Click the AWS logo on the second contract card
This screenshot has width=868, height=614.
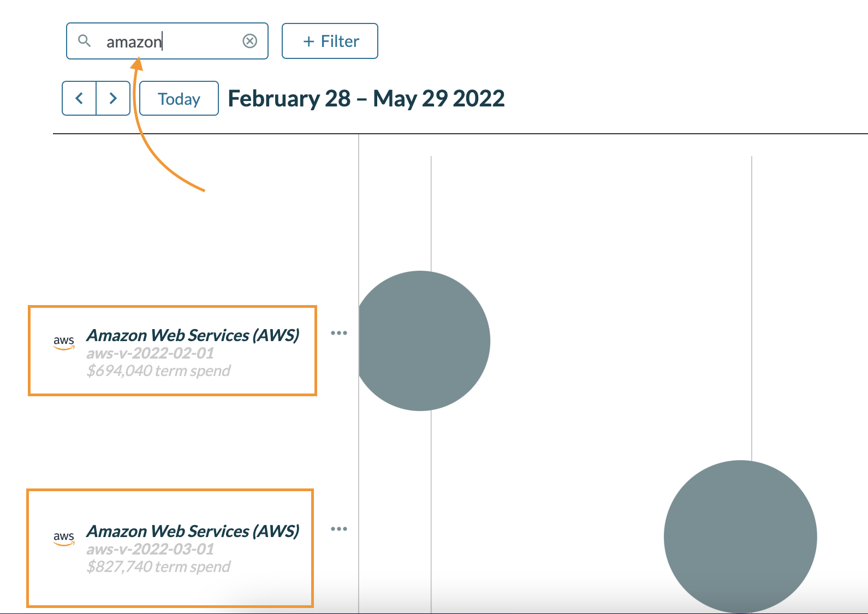(63, 539)
